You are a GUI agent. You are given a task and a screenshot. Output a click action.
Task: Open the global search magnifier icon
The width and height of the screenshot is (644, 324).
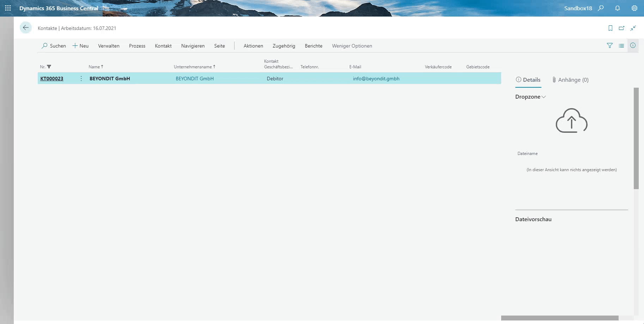coord(601,8)
